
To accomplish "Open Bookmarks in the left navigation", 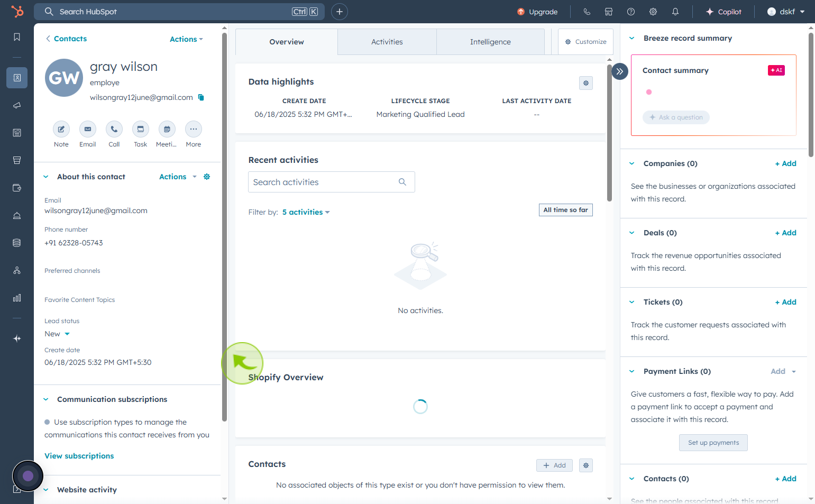I will (17, 37).
